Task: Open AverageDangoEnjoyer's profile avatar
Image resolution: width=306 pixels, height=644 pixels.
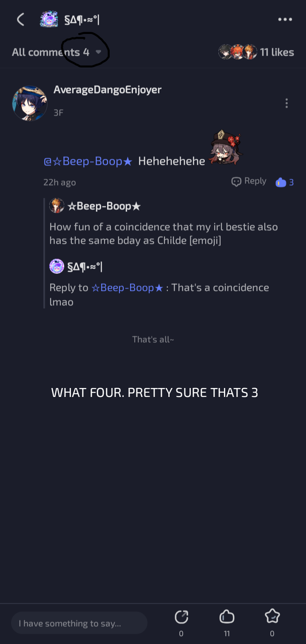Action: 30,103
